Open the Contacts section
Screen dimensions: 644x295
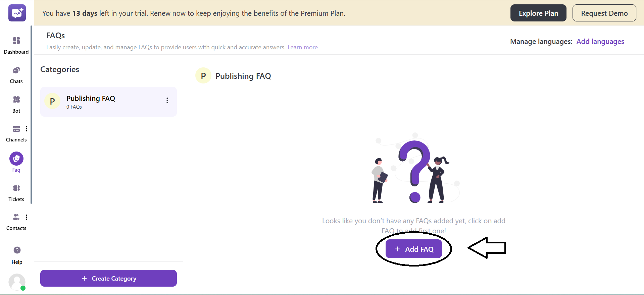pos(16,222)
